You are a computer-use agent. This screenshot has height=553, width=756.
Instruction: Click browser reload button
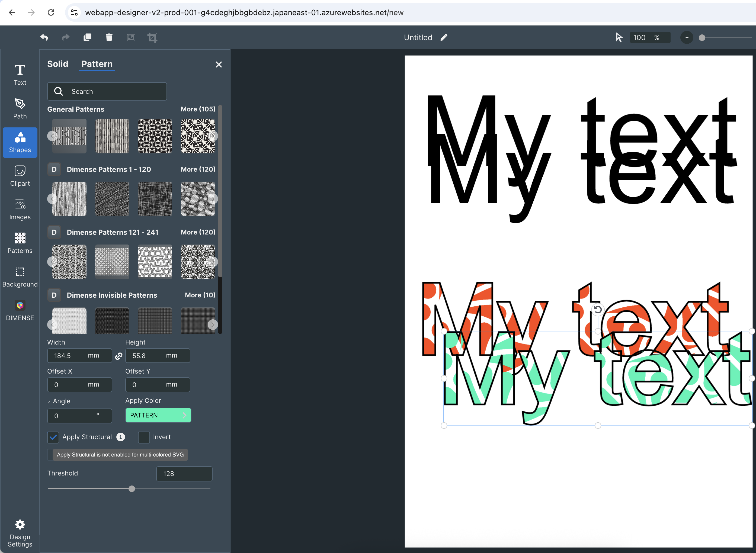(x=51, y=12)
